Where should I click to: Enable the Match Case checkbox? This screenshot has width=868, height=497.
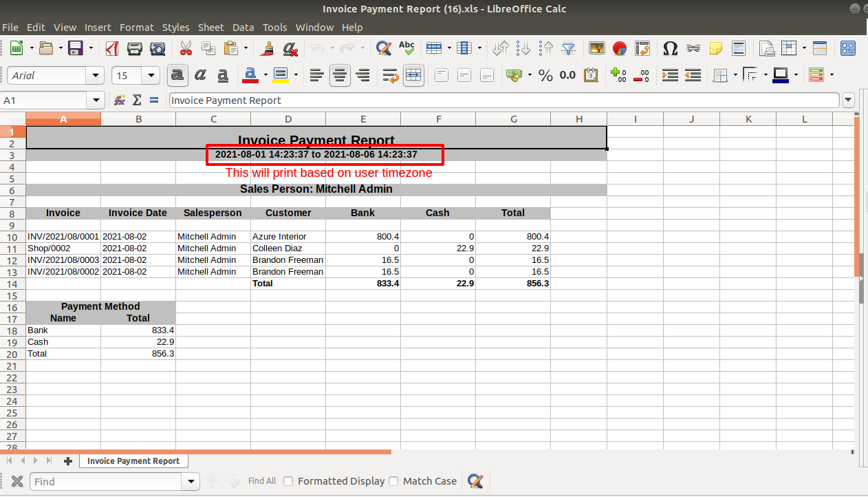(x=393, y=481)
